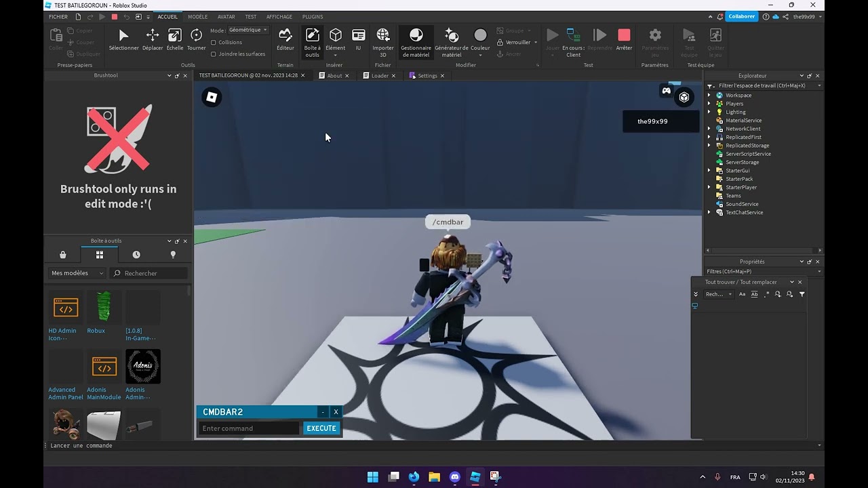This screenshot has height=488, width=868.
Task: Click the gamepad icon in the viewport
Action: (x=667, y=91)
